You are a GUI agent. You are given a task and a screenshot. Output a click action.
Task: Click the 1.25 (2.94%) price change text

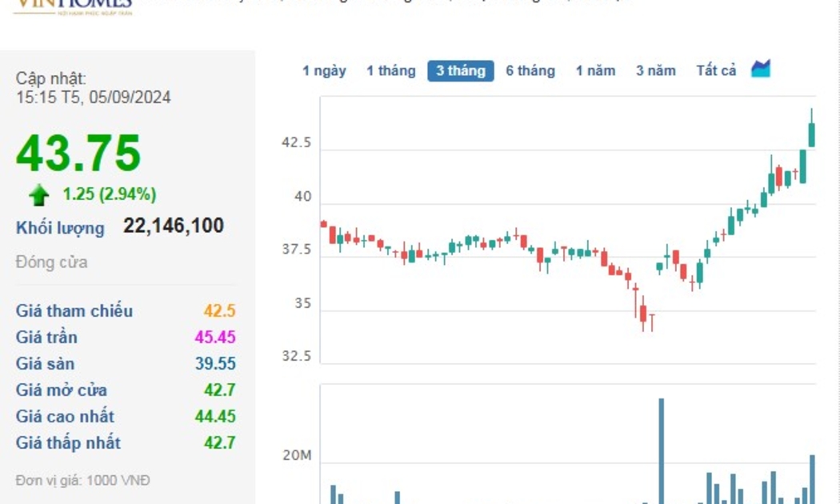tap(110, 194)
